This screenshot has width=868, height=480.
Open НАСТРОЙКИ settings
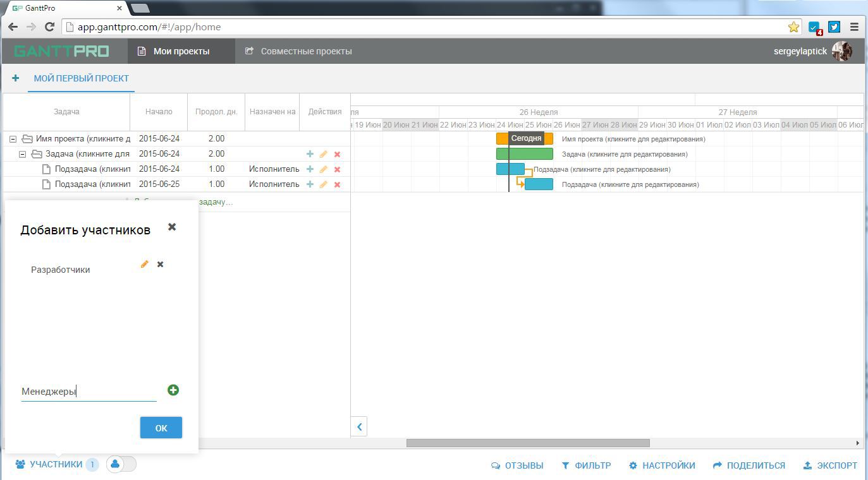click(x=662, y=465)
